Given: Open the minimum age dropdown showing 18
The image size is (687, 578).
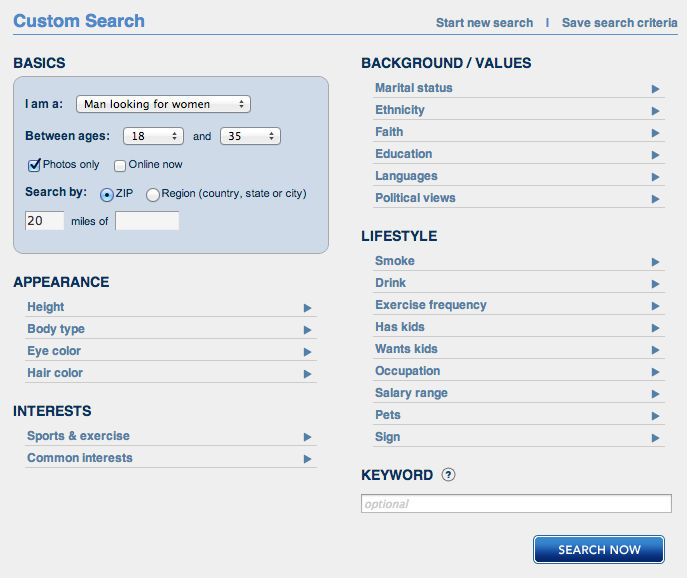Looking at the screenshot, I should [153, 136].
